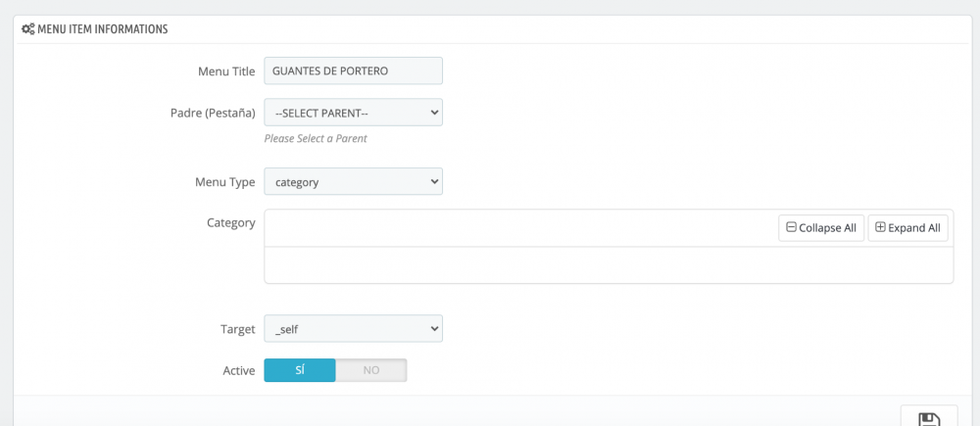This screenshot has height=426, width=980.
Task: Expand the Target dropdown showing _self
Action: coord(353,328)
